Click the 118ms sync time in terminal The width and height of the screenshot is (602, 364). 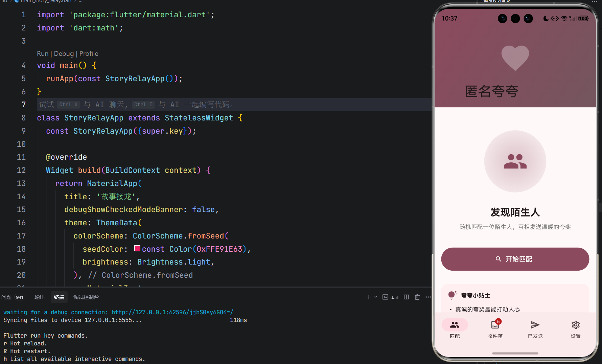pyautogui.click(x=238, y=320)
